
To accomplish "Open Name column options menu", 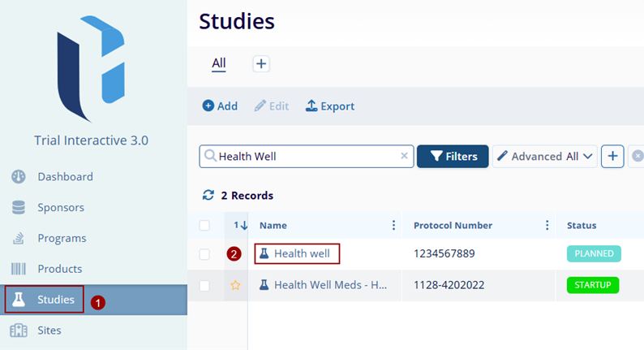I will pyautogui.click(x=394, y=225).
